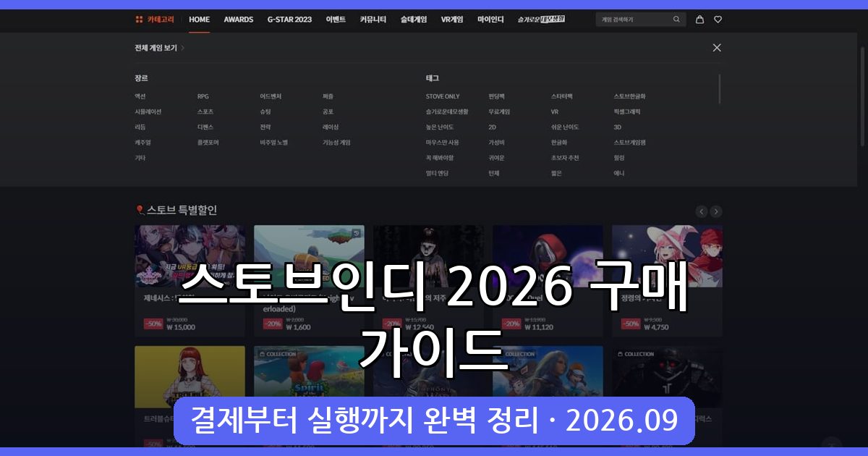Choose the 2D tag
This screenshot has height=456, width=868.
pos(493,127)
